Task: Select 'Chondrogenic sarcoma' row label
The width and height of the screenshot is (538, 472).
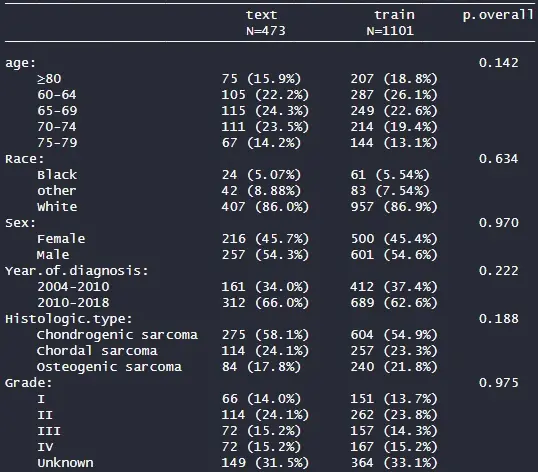Action: (x=117, y=335)
